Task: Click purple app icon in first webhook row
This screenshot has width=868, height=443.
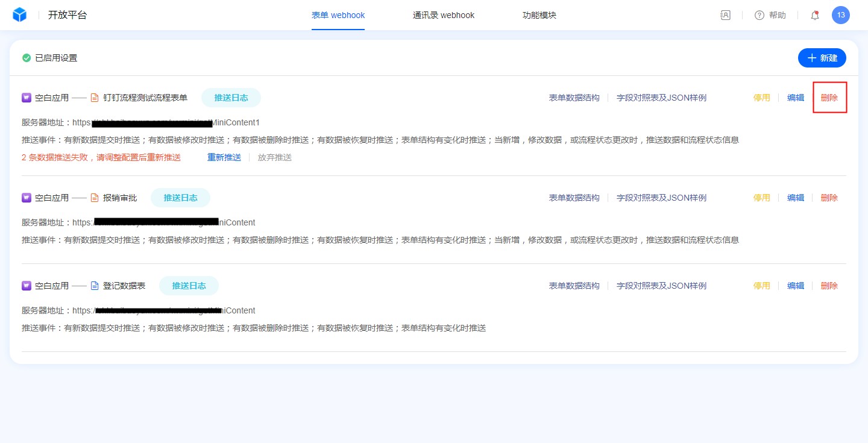Action: coord(27,98)
